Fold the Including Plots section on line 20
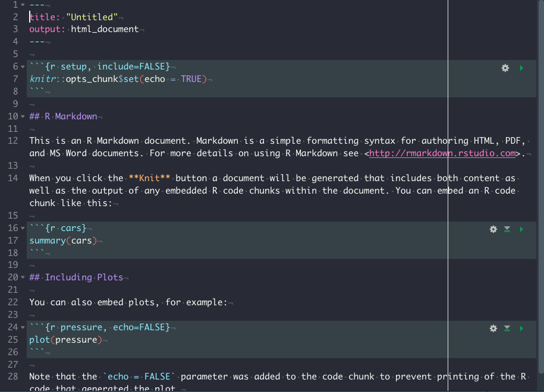544x392 pixels. tap(22, 277)
